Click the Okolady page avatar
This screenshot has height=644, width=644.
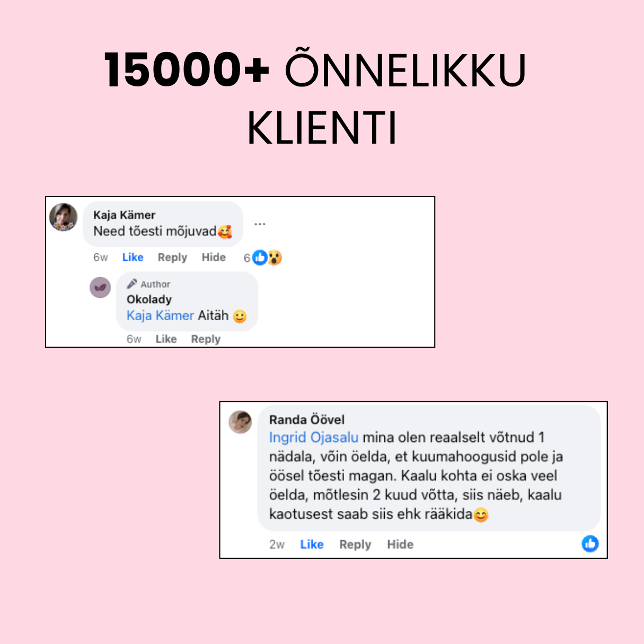(x=100, y=287)
